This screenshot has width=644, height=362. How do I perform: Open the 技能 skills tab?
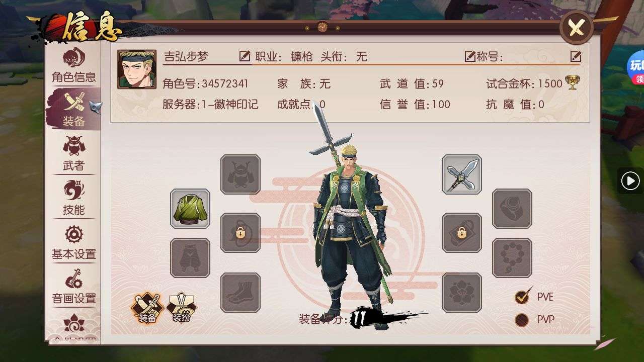tap(73, 198)
